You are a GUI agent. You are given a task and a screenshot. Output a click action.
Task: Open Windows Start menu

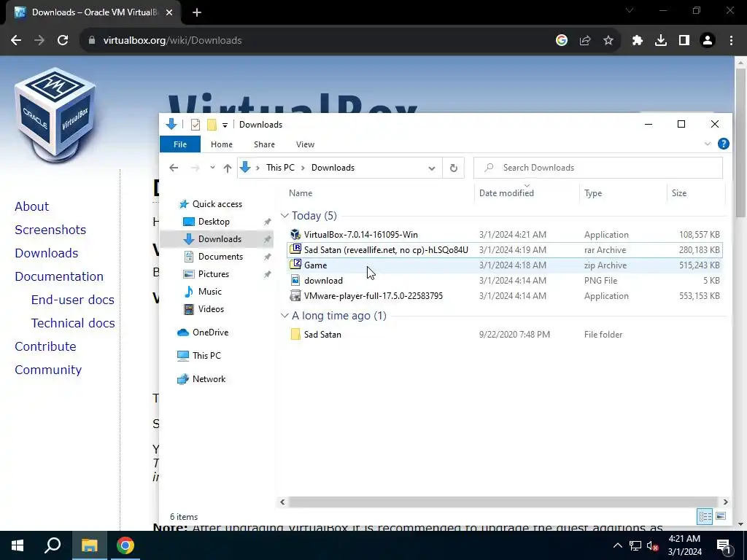click(18, 545)
